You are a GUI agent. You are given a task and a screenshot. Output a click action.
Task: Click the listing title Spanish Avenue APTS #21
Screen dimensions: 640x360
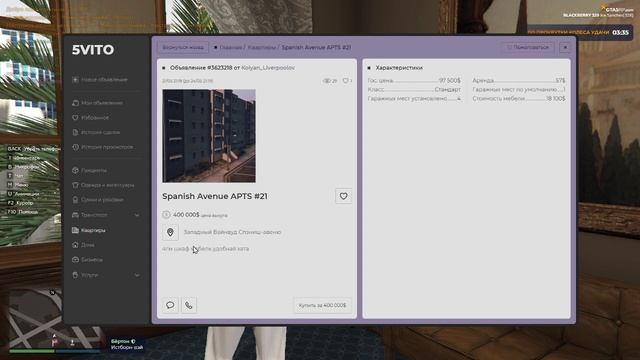click(x=215, y=196)
